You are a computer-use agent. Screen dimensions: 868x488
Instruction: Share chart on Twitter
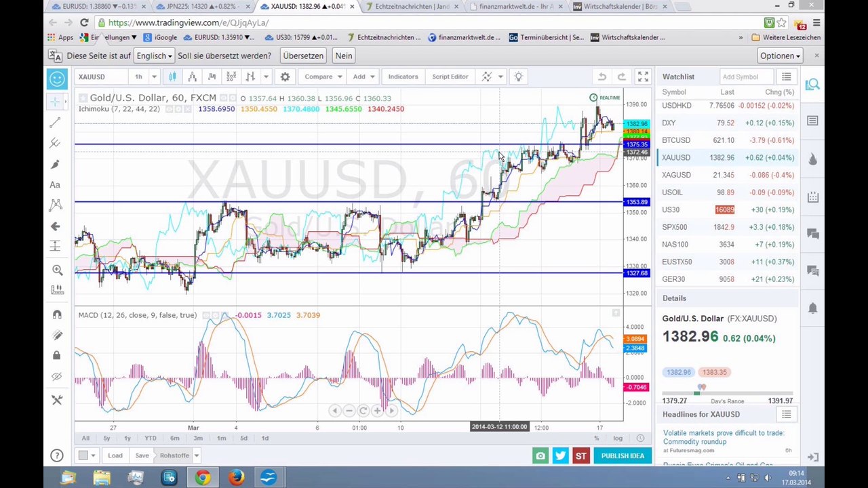click(560, 455)
